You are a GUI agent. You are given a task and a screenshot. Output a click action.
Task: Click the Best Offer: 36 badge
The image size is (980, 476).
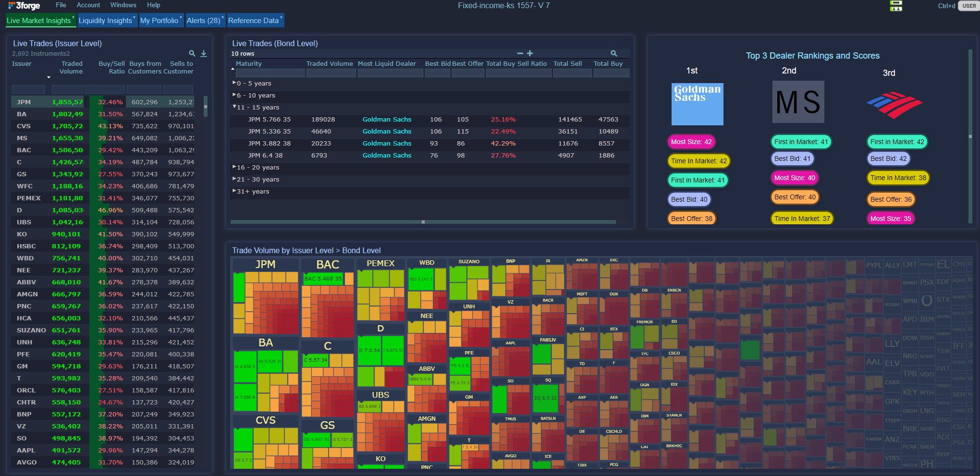[891, 199]
